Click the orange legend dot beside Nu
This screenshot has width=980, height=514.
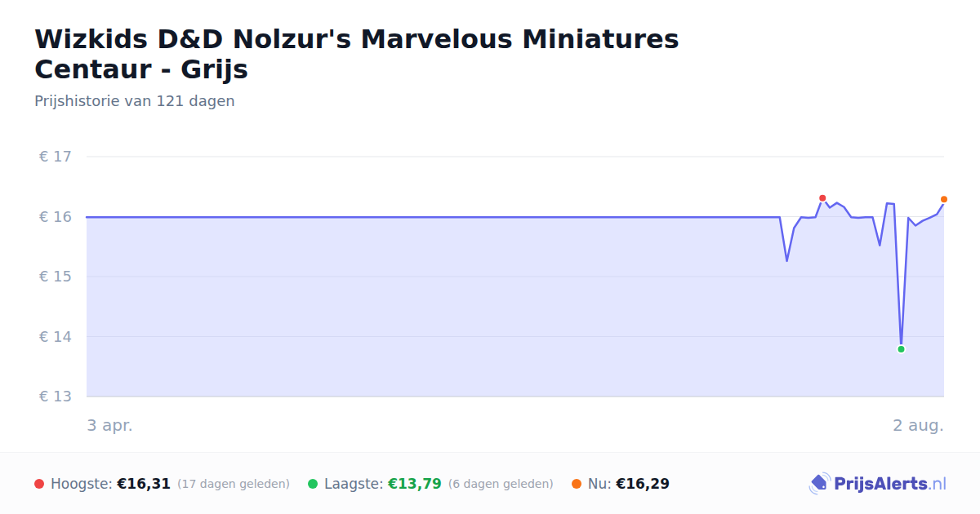click(x=577, y=484)
